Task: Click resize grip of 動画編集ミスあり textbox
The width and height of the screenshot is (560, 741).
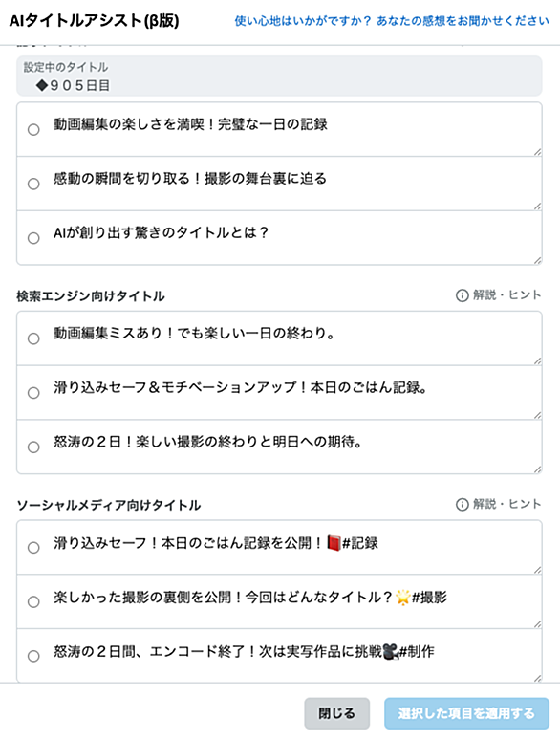Action: [537, 361]
